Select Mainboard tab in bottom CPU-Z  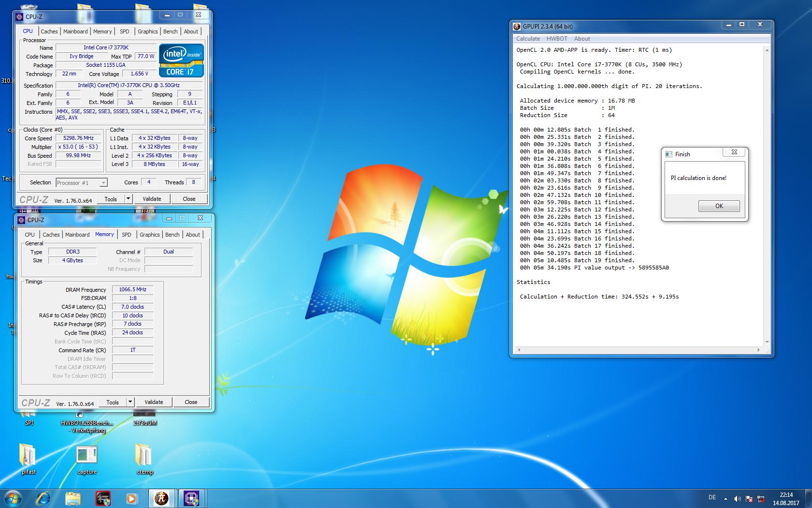click(x=77, y=235)
